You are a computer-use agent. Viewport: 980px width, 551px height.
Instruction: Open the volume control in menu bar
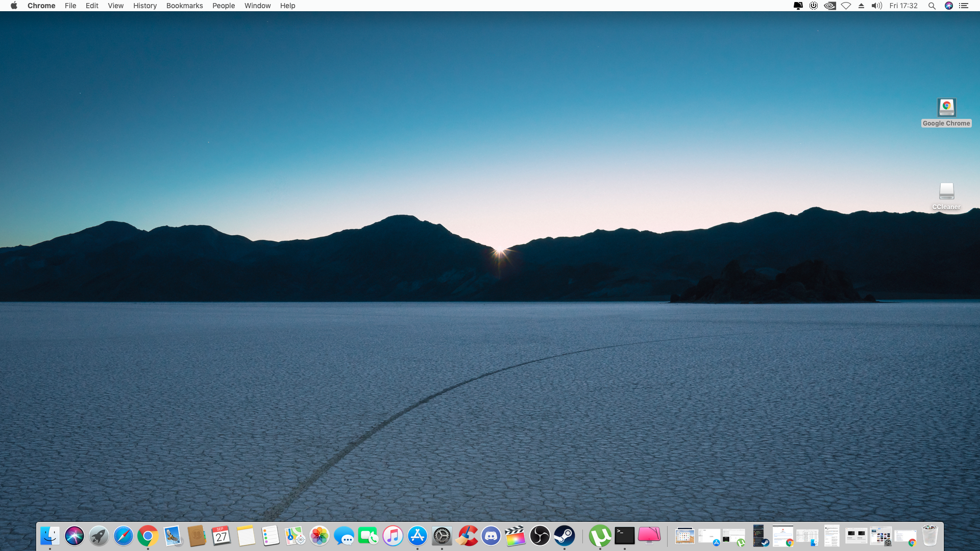pos(876,6)
